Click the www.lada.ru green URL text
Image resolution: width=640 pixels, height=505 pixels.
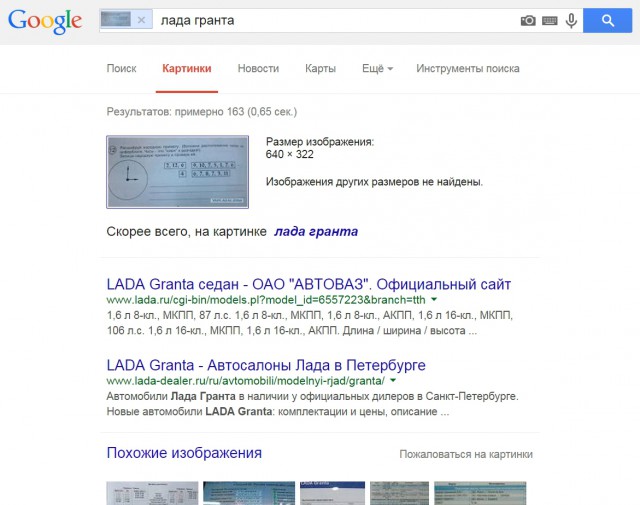(266, 300)
